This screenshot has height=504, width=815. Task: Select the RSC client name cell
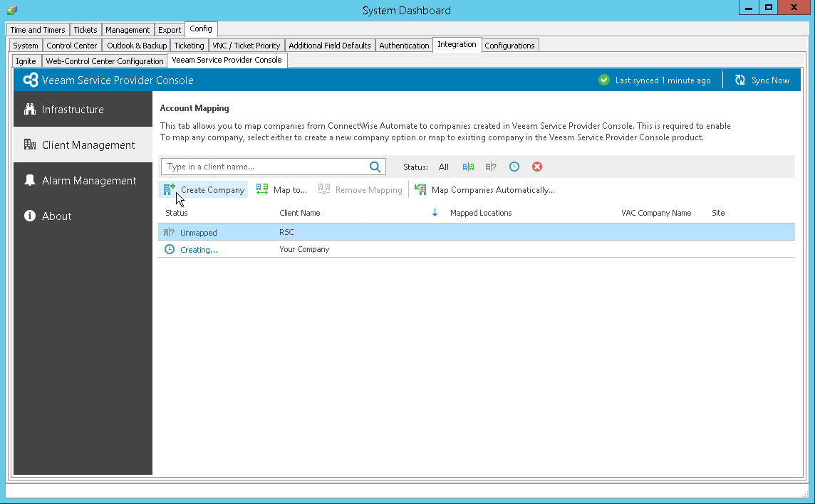click(x=286, y=232)
